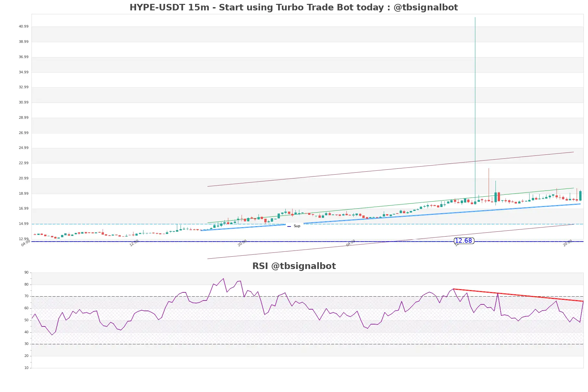
Task: Click the 36.99 price axis label
Action: [x=24, y=57]
